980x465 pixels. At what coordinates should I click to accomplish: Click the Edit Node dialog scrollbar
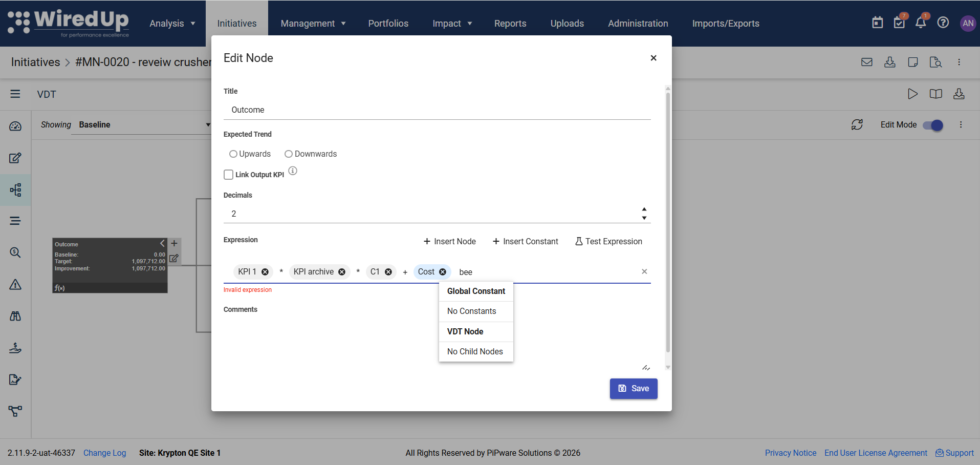point(668,222)
